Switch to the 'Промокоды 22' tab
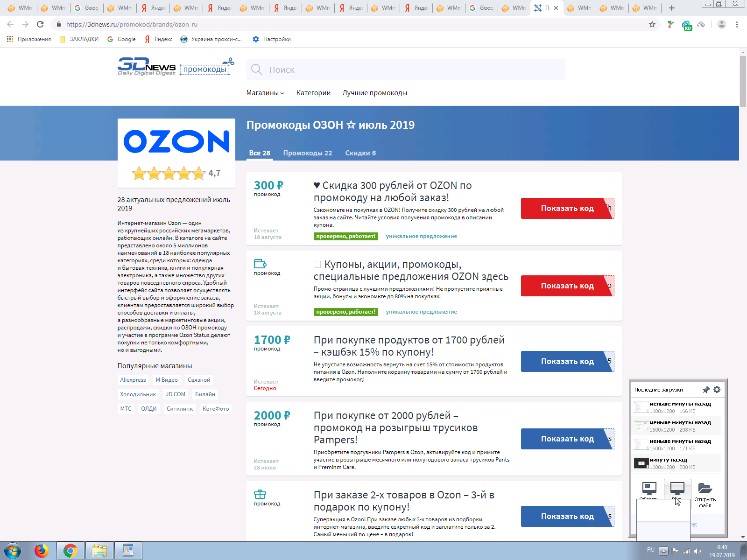Screen dimensions: 747x560 click(308, 153)
